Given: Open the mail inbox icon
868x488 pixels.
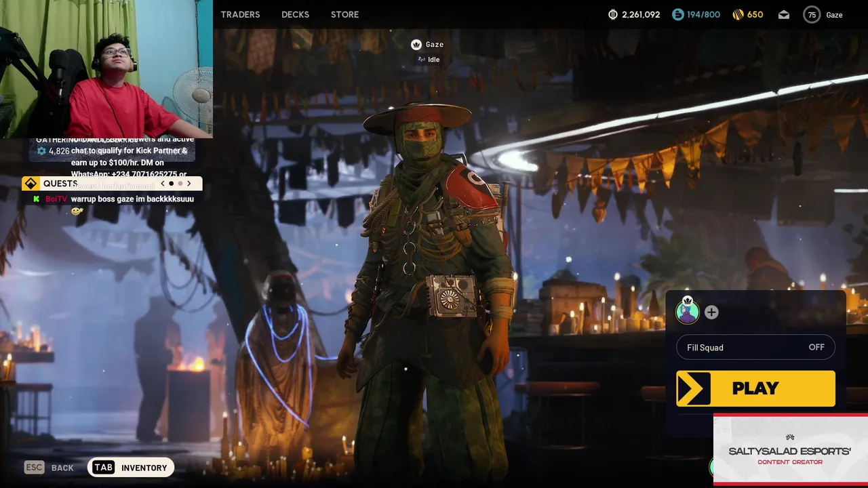Looking at the screenshot, I should [784, 14].
